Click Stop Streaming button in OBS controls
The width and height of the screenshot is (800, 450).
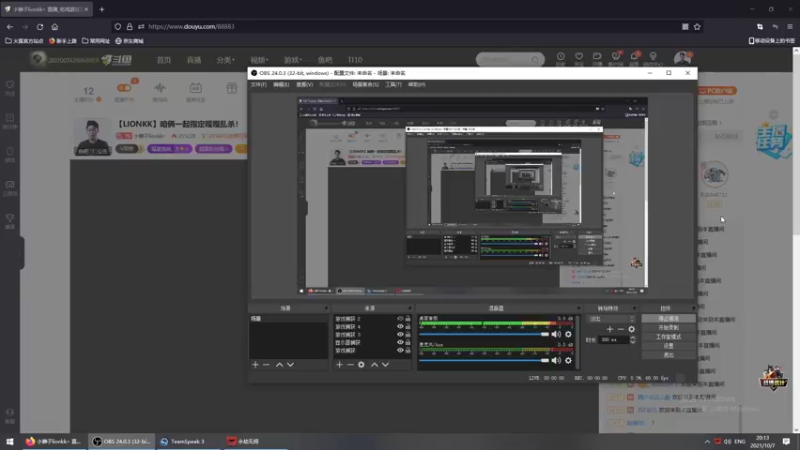click(668, 318)
